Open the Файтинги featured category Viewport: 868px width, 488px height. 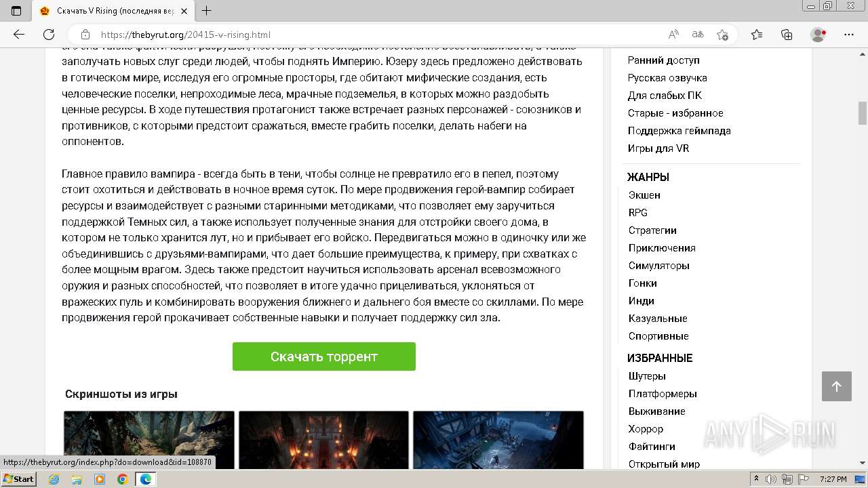coord(652,447)
